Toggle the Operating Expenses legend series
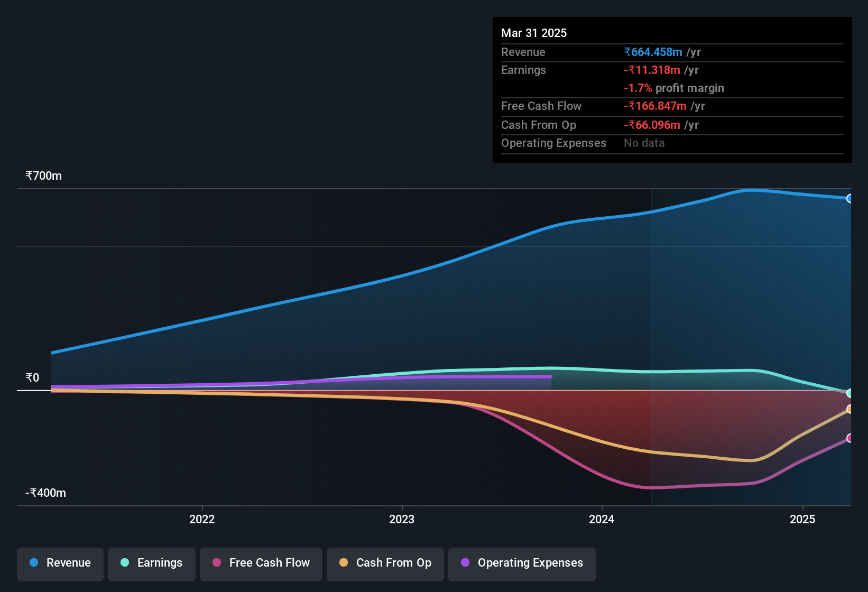The width and height of the screenshot is (868, 592). coord(522,564)
